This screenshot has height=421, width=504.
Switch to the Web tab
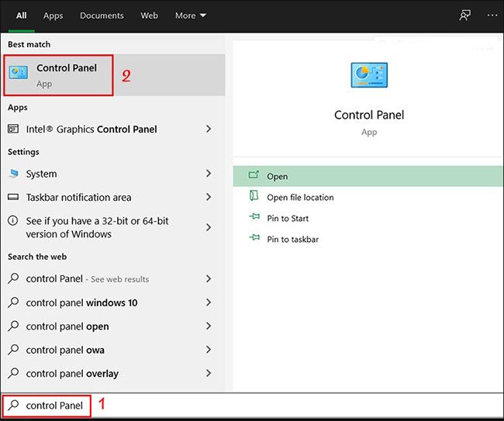pos(149,16)
